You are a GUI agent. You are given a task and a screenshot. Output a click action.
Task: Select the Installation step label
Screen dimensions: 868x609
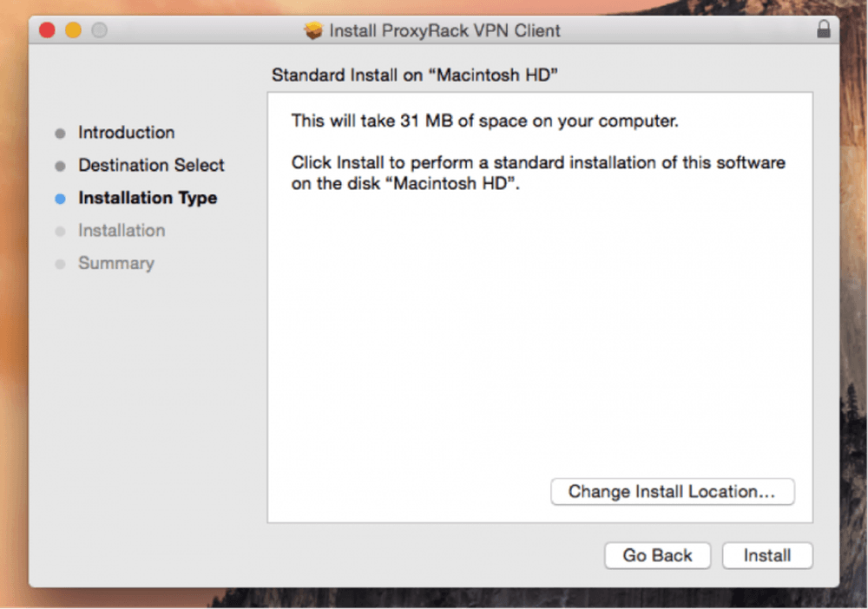point(122,230)
